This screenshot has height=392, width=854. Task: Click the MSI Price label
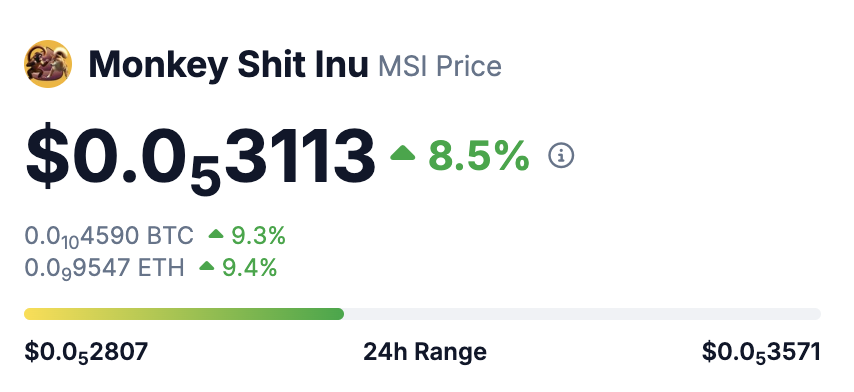440,67
